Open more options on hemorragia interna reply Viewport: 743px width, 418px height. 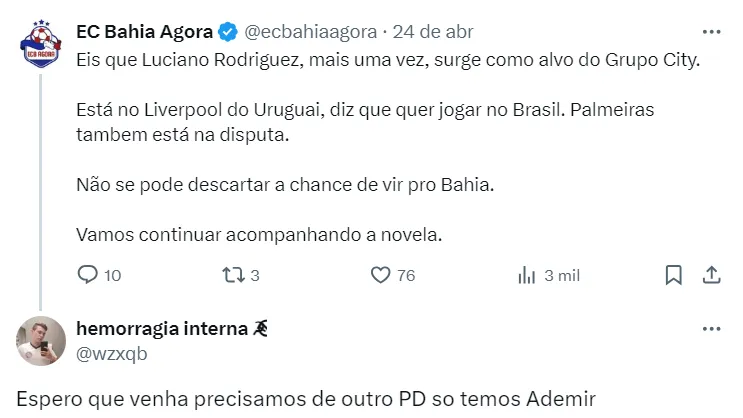711,329
